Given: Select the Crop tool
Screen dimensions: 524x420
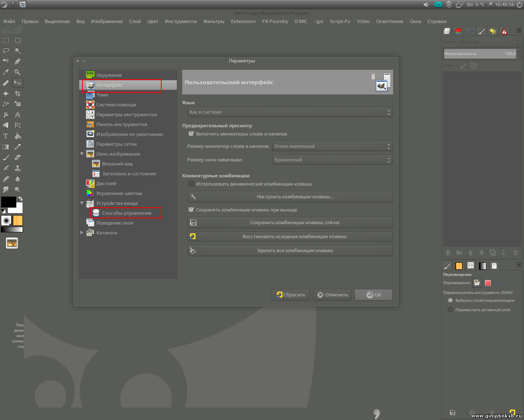Looking at the screenshot, I should click(x=18, y=94).
